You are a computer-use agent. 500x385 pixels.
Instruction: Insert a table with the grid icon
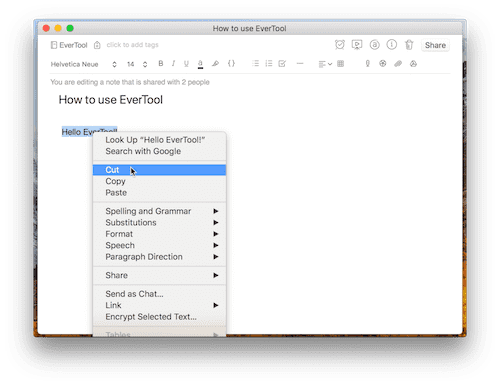click(340, 63)
